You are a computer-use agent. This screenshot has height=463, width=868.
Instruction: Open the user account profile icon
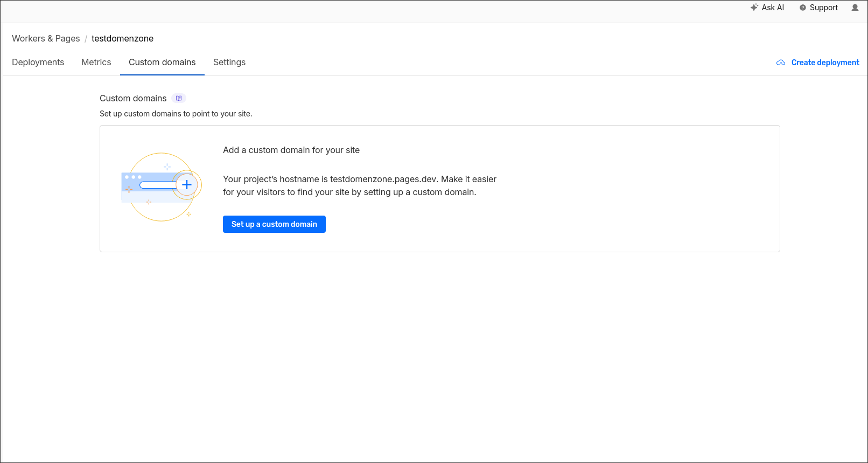pos(855,8)
